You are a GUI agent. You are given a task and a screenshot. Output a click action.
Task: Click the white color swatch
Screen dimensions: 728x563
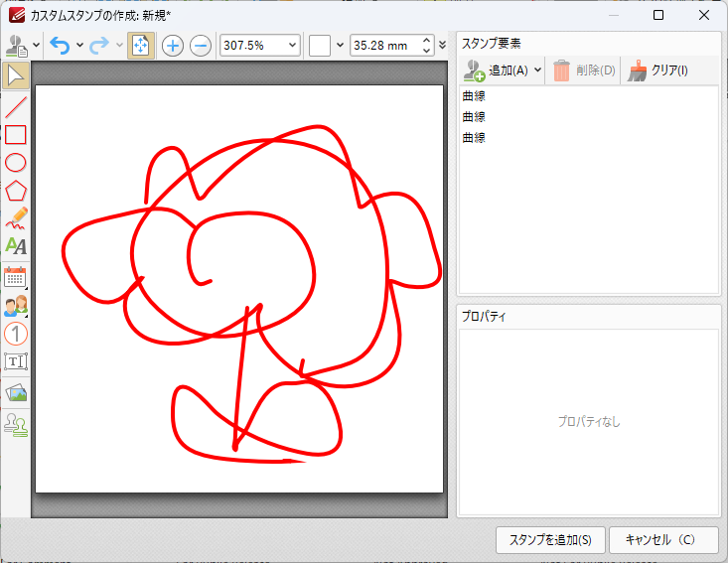(320, 46)
